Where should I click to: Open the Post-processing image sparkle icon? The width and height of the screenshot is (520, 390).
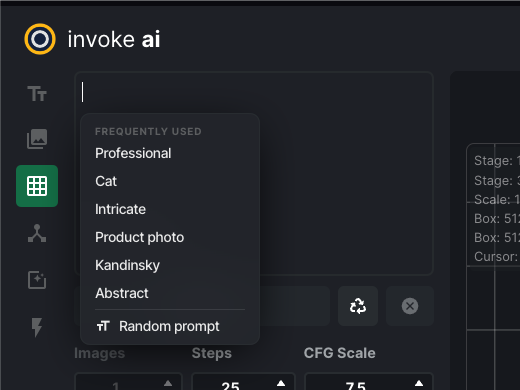tap(37, 280)
